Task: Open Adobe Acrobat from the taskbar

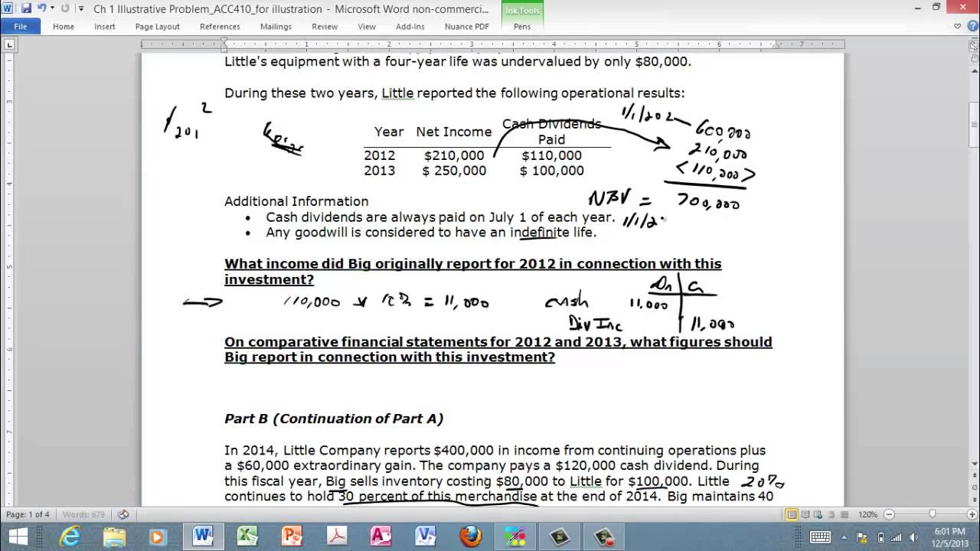Action: point(336,536)
